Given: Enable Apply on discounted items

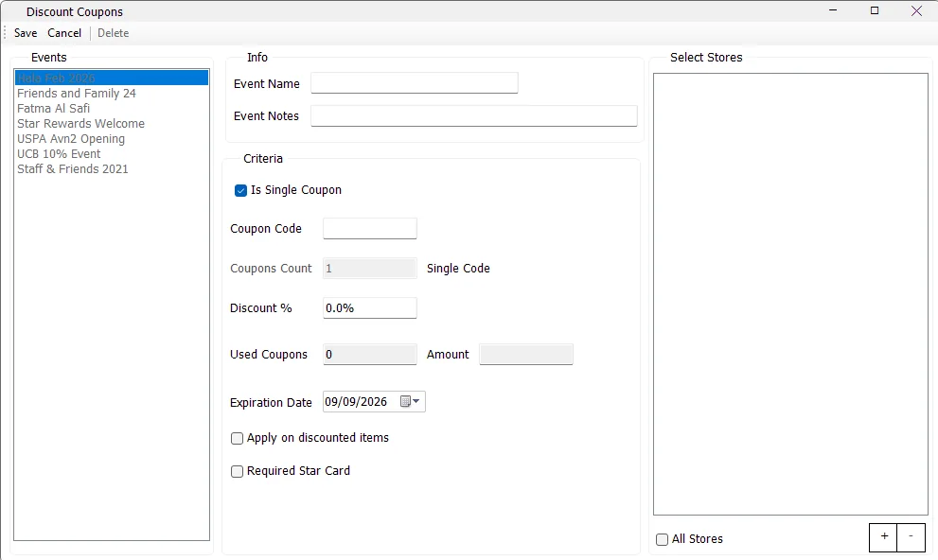Looking at the screenshot, I should 237,439.
